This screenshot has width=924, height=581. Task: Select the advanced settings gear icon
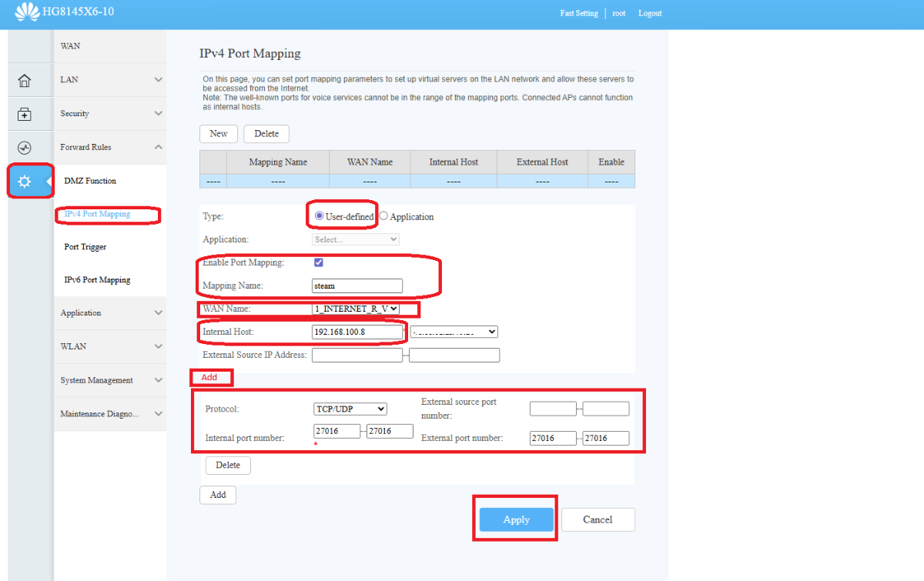pos(25,182)
